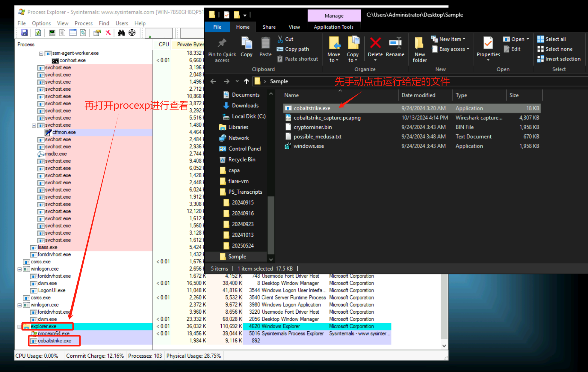The width and height of the screenshot is (588, 372).
Task: Click the Save icon in Process Explorer toolbar
Action: tap(24, 33)
